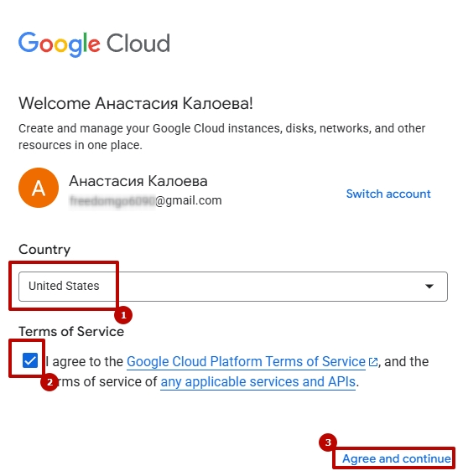The height and width of the screenshot is (476, 463).
Task: Click the red step 1 marker
Action: click(123, 315)
